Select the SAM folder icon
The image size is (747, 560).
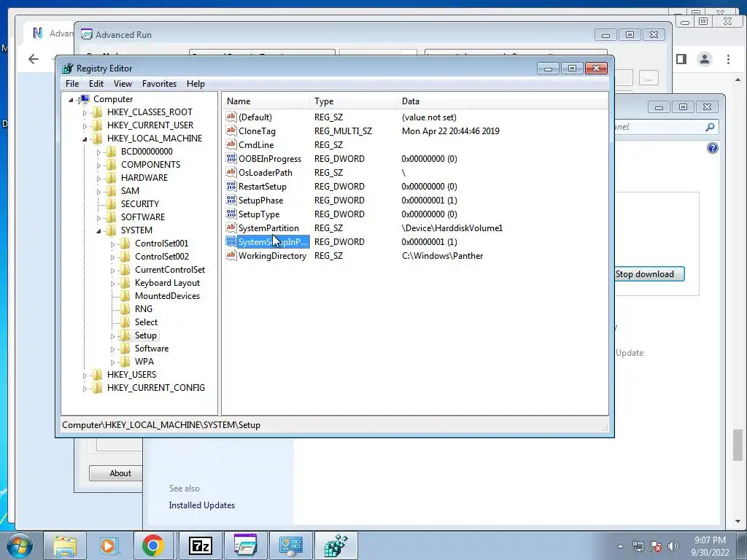pyautogui.click(x=111, y=191)
